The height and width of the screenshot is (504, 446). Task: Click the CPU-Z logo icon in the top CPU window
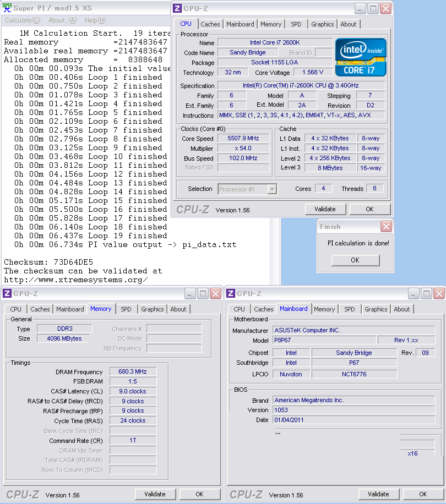click(x=177, y=8)
